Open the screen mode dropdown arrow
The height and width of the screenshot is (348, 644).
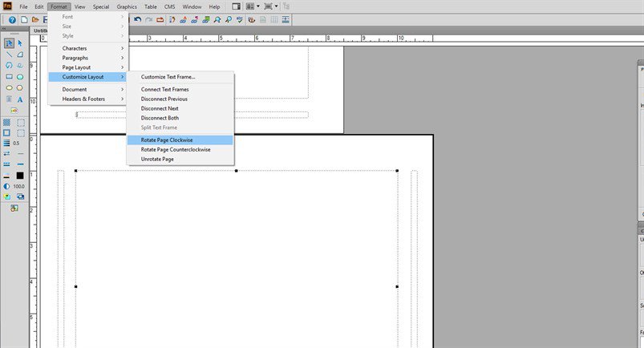coord(276,6)
